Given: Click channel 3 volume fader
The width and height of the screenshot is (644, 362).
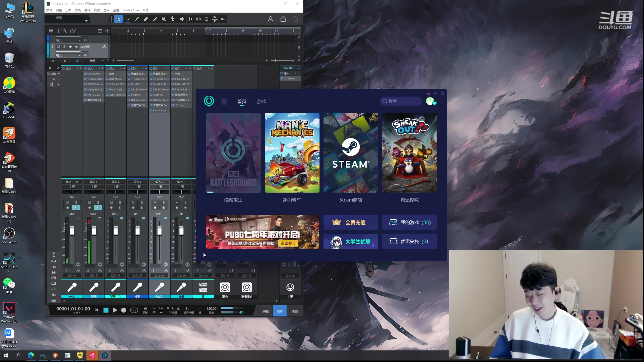Looking at the screenshot, I should tap(116, 231).
